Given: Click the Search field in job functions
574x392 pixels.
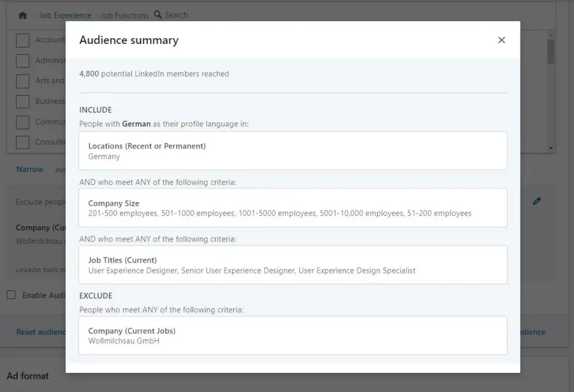Looking at the screenshot, I should tap(176, 15).
